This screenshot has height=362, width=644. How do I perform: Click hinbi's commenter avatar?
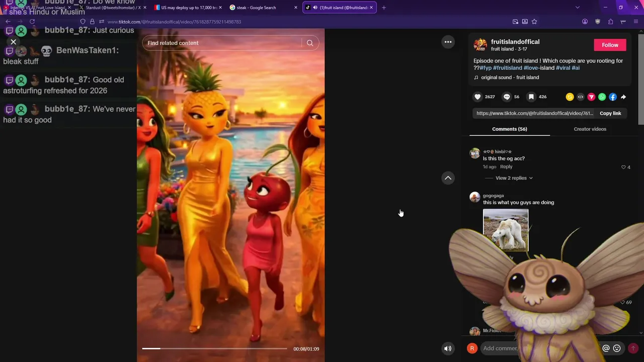[474, 153]
